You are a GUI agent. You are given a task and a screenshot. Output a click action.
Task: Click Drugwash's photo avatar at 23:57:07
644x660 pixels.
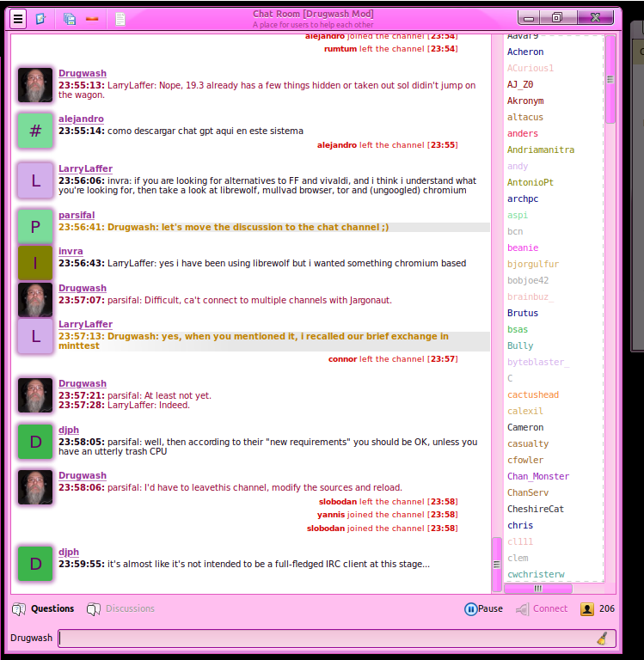[x=35, y=300]
